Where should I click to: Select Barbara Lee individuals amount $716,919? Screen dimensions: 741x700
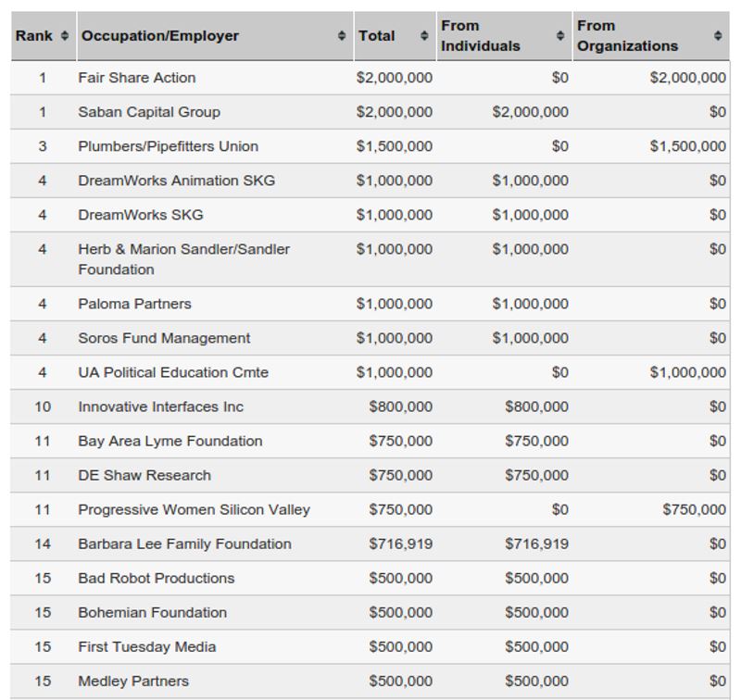click(537, 544)
